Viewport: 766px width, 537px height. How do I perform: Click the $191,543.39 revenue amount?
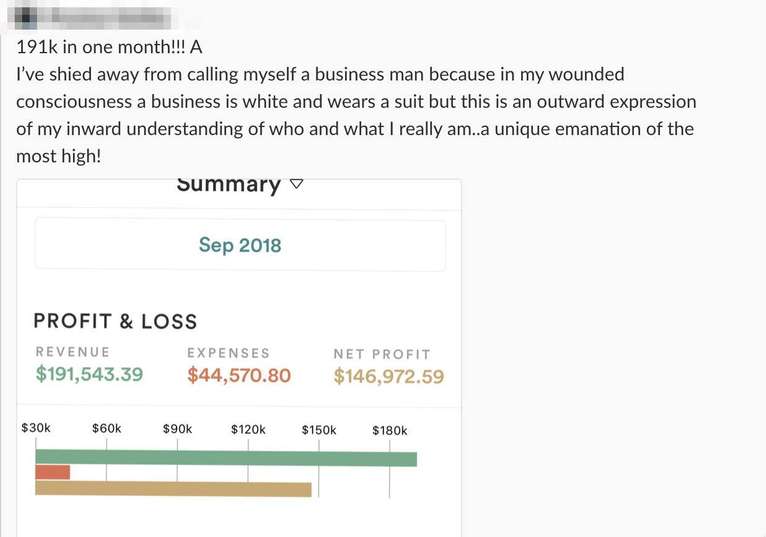coord(89,375)
